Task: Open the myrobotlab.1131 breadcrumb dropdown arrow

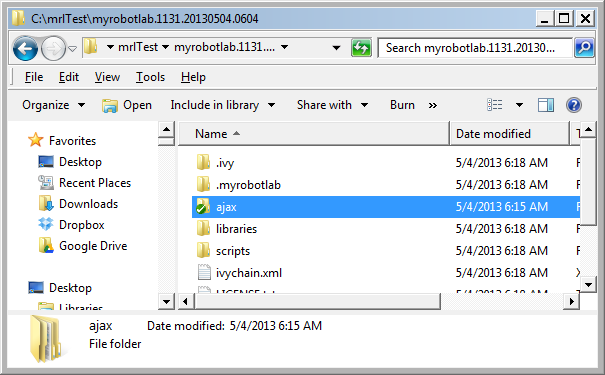Action: click(x=285, y=47)
